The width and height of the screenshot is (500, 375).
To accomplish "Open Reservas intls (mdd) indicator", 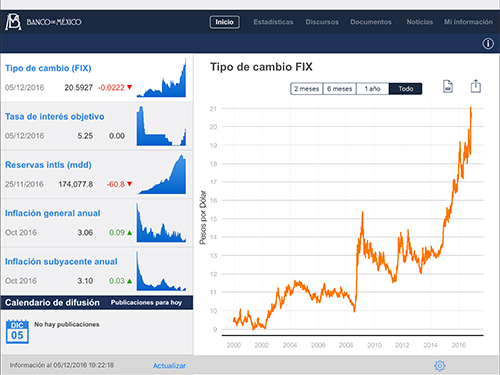I will (x=97, y=174).
